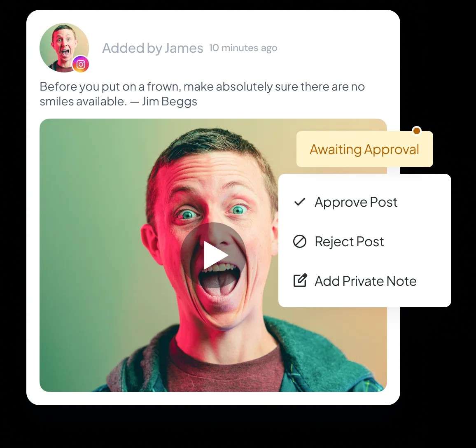
Task: Click the post caption quote text
Action: [202, 94]
